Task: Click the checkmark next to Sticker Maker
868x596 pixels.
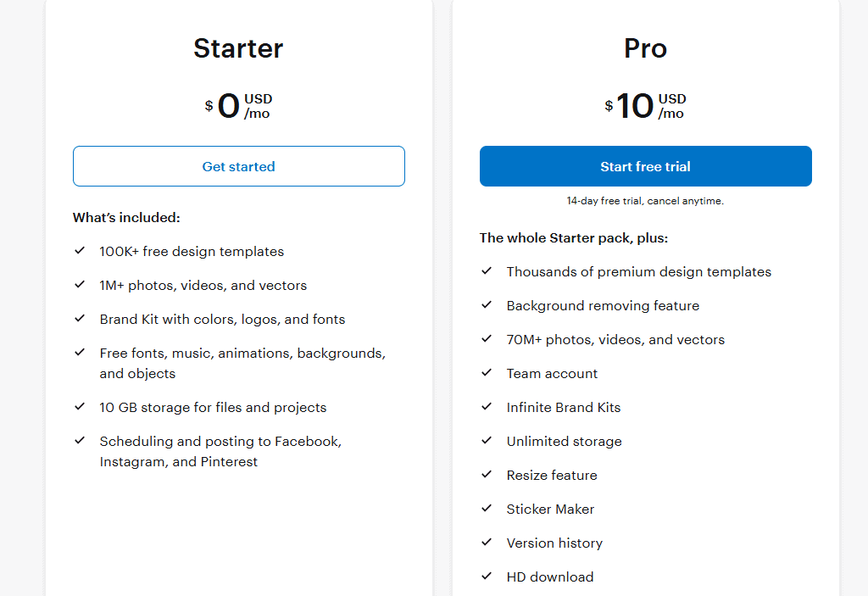Action: [487, 509]
